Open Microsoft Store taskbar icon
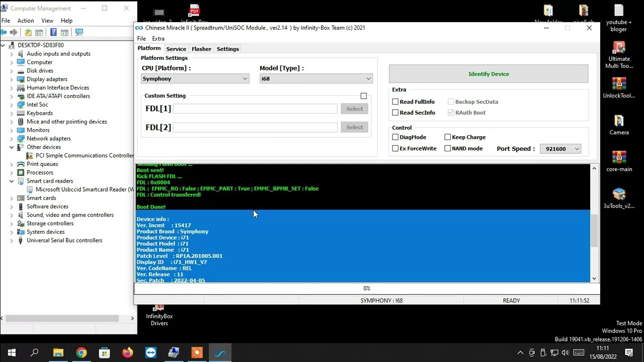 tap(104, 353)
